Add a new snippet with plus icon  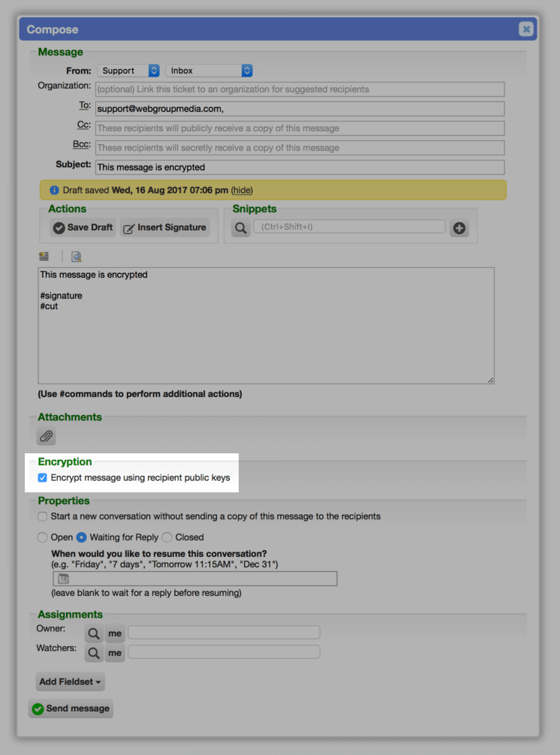coord(459,227)
